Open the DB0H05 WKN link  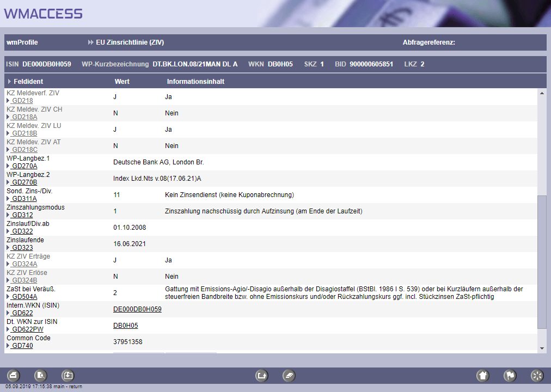[x=125, y=326]
